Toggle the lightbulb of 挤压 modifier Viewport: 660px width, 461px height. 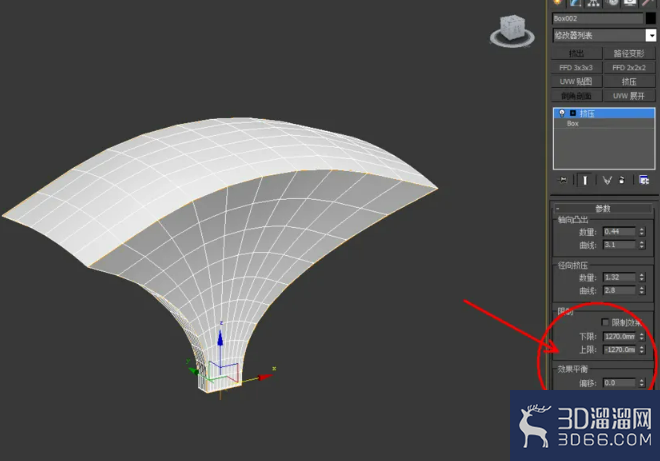tap(562, 113)
